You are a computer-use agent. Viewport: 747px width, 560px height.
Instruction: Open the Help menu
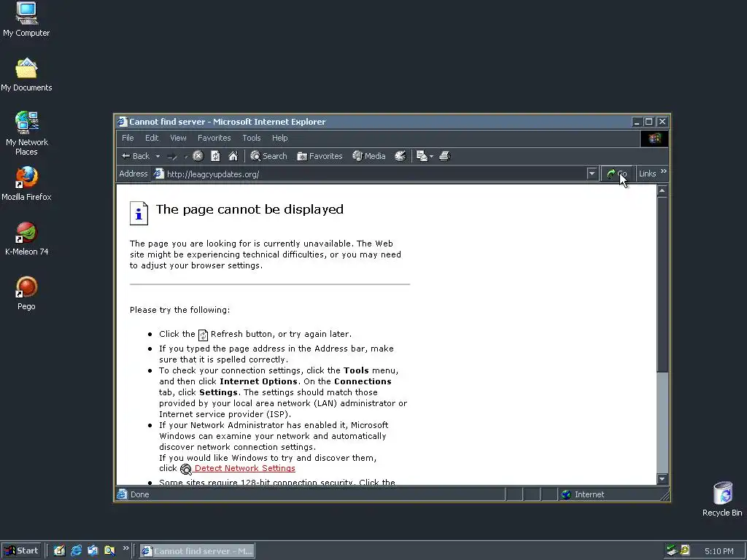[x=279, y=138]
